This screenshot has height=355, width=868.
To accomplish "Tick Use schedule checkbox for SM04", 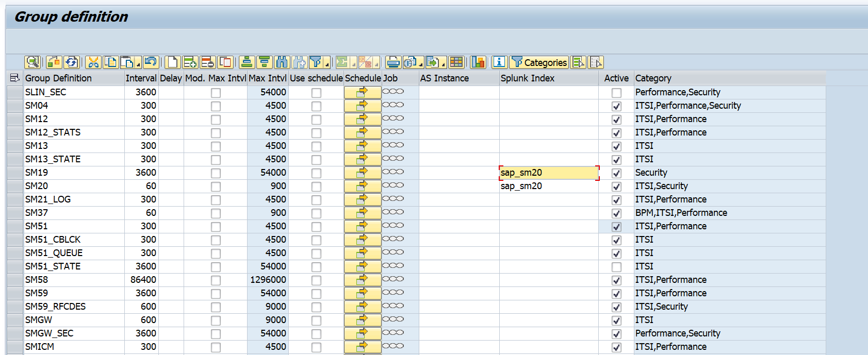I will tap(316, 106).
